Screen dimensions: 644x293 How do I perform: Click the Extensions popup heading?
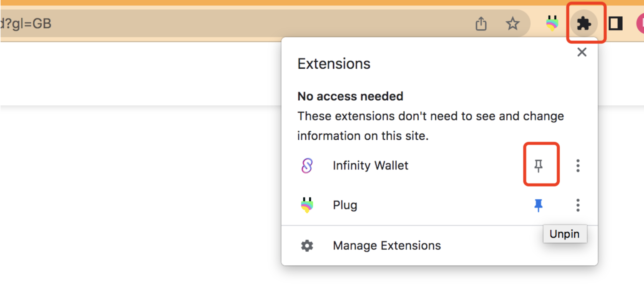click(334, 64)
